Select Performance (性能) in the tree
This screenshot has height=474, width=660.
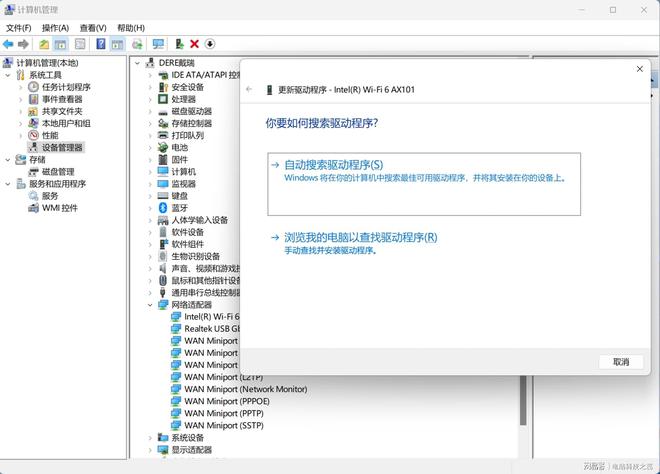(50, 136)
